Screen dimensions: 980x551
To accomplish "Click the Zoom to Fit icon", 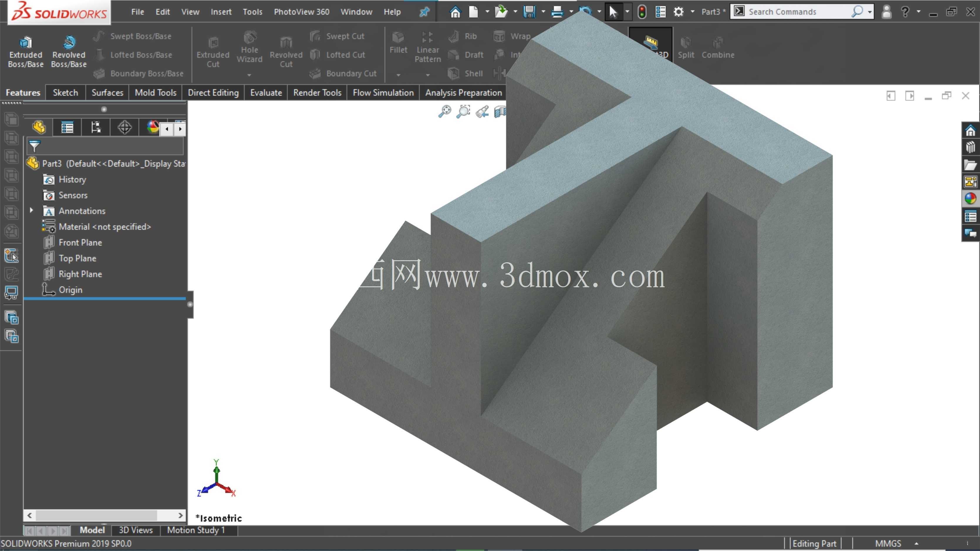I will (x=445, y=111).
